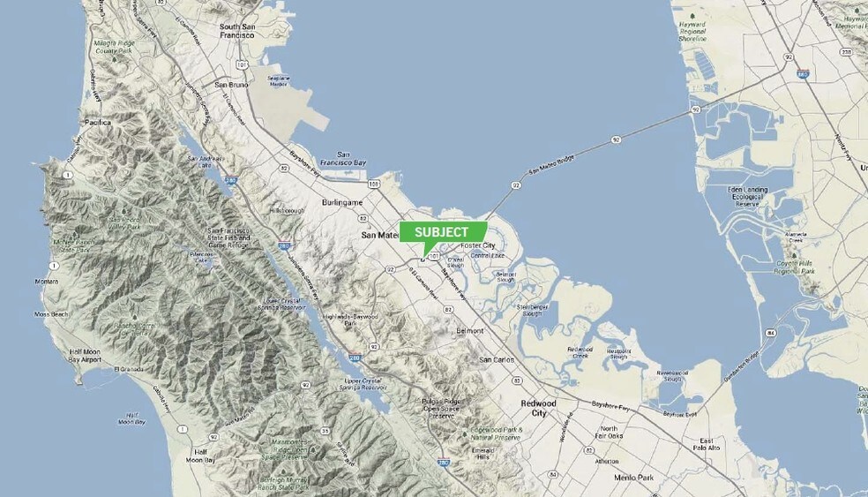868x497 pixels.
Task: Click the Milagra Ridge County Park icon
Action: pos(114,57)
